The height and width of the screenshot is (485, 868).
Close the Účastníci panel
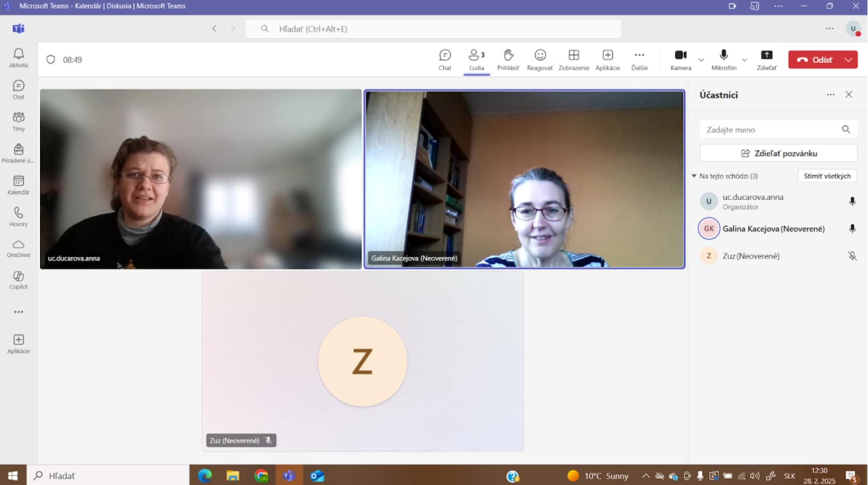[849, 95]
